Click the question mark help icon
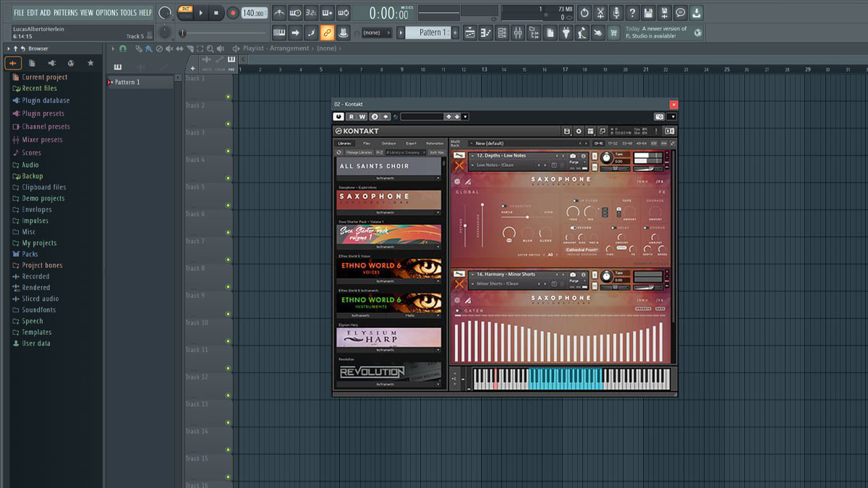The image size is (868, 488). click(x=631, y=13)
